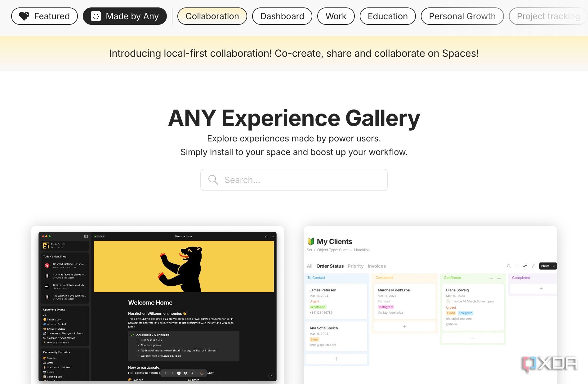This screenshot has width=588, height=384.
Task: Click the 1 backlink label under My Clients
Action: (x=362, y=250)
